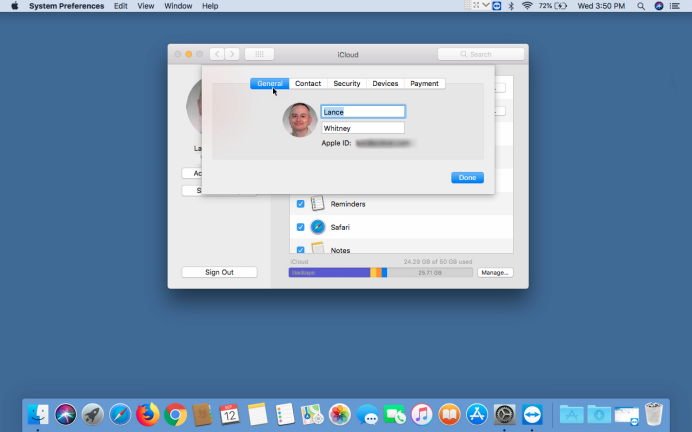Image resolution: width=692 pixels, height=432 pixels.
Task: Click the Bluetooth status icon
Action: click(x=511, y=6)
